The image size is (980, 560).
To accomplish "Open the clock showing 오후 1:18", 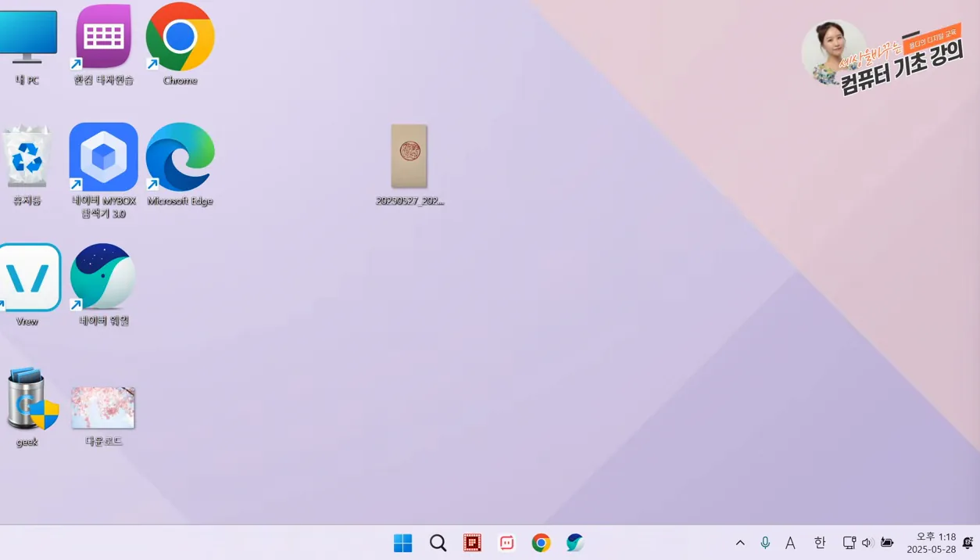I will [x=932, y=543].
